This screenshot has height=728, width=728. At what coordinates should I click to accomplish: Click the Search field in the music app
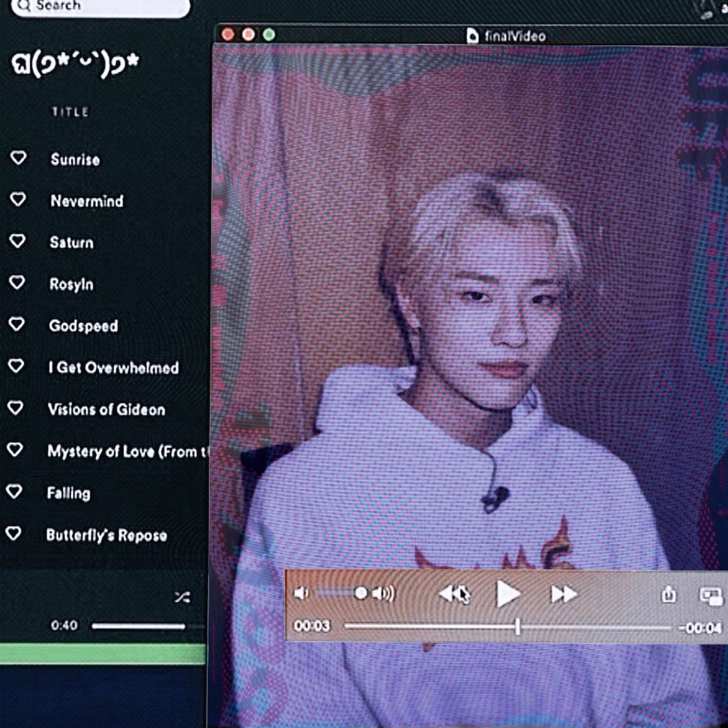(x=101, y=7)
